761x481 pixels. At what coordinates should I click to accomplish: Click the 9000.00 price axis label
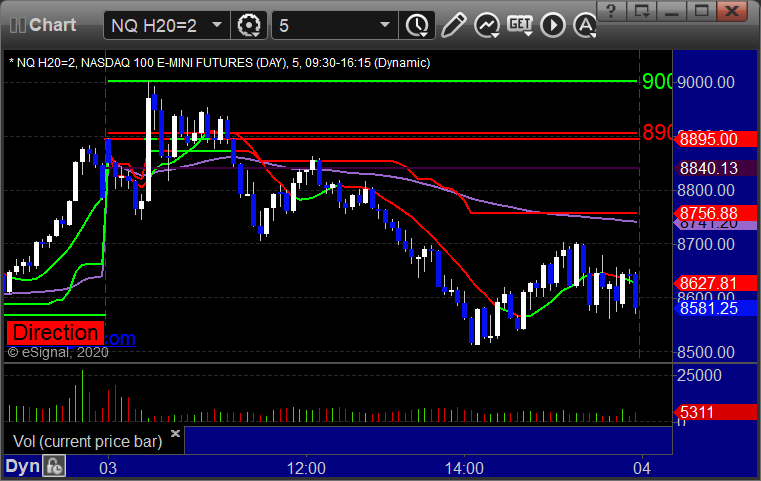(706, 83)
